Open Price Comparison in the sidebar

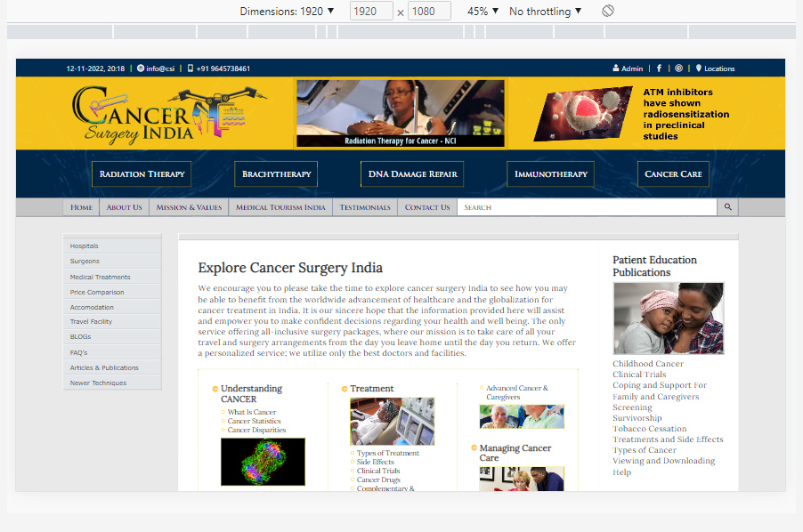[x=97, y=292]
